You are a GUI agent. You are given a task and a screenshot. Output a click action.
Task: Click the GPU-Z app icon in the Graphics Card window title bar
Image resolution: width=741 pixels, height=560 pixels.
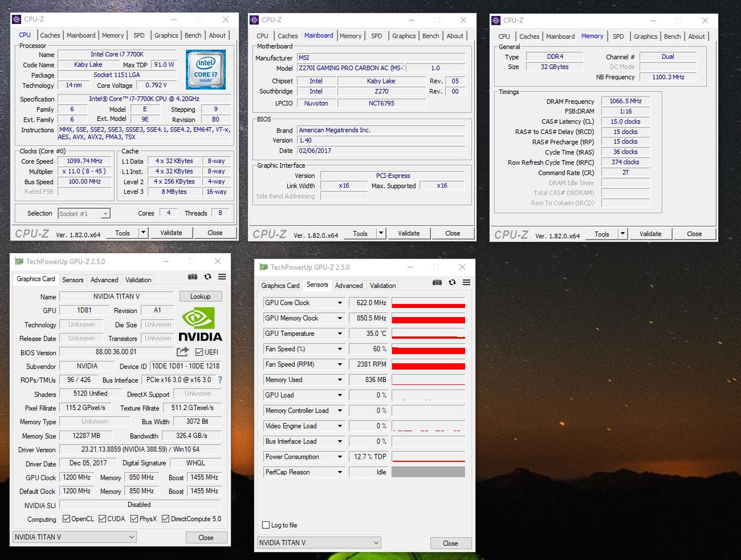tap(19, 262)
